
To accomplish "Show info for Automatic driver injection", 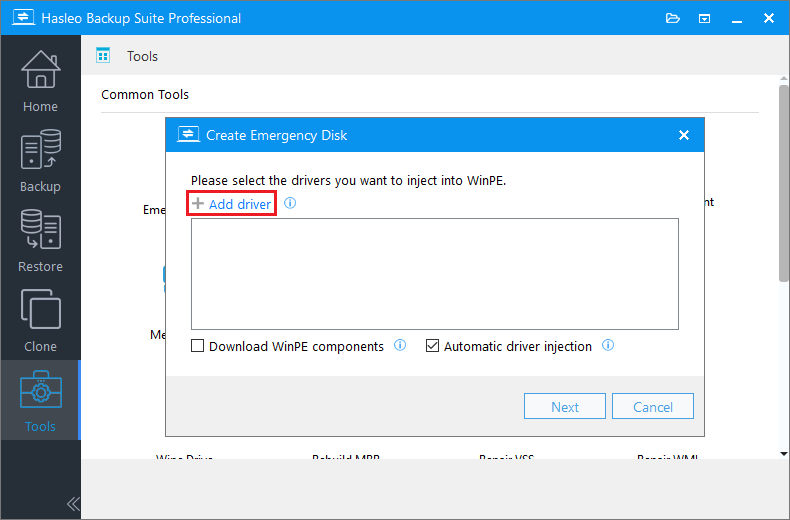I will [x=608, y=345].
